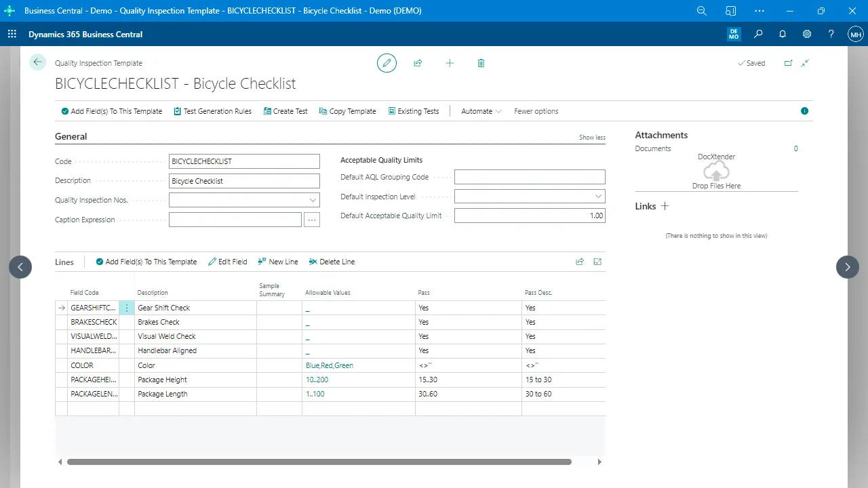Open the notifications bell
The width and height of the screenshot is (868, 488).
(783, 34)
